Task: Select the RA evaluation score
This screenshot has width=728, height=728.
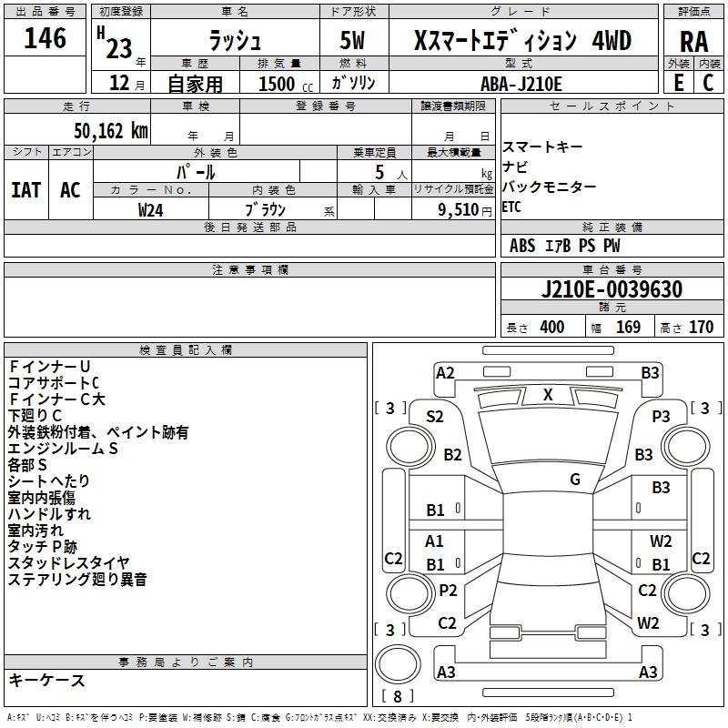Action: (693, 43)
